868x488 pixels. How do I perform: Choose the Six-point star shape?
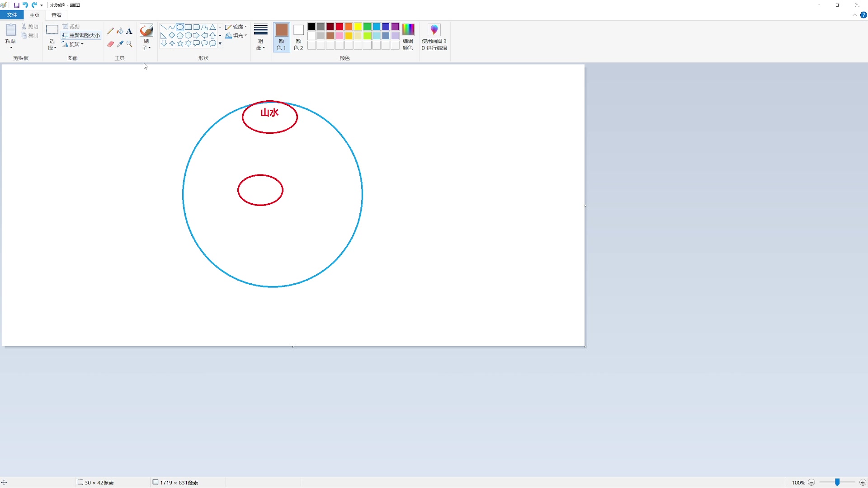(x=188, y=43)
